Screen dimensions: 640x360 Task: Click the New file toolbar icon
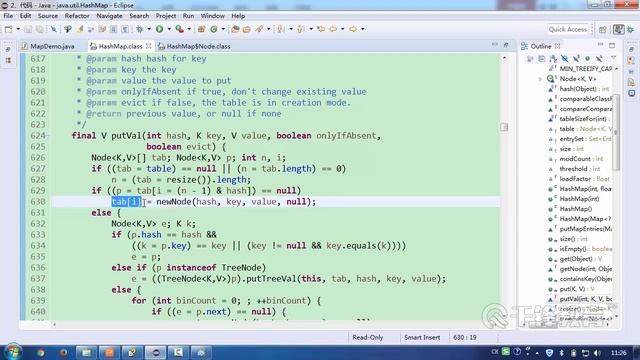(x=9, y=29)
